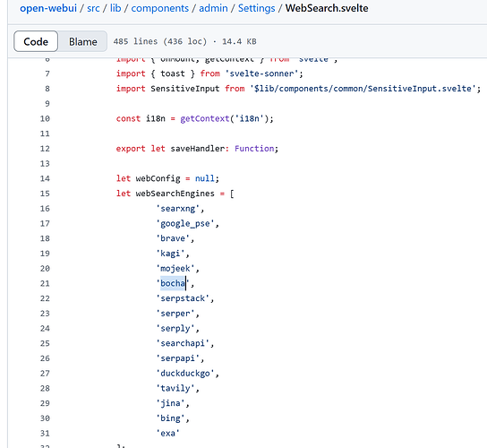Switch to the Code tab
This screenshot has height=448, width=487.
[36, 41]
